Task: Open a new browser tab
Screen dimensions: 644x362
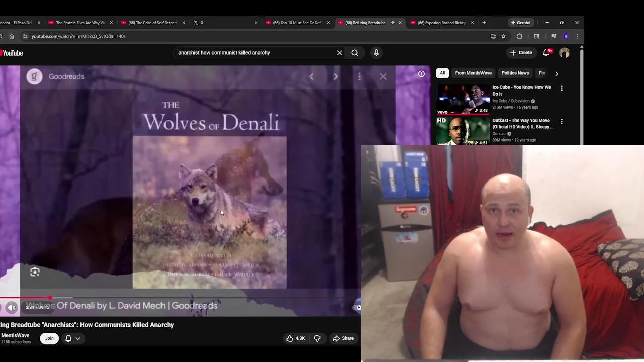Action: (484, 23)
